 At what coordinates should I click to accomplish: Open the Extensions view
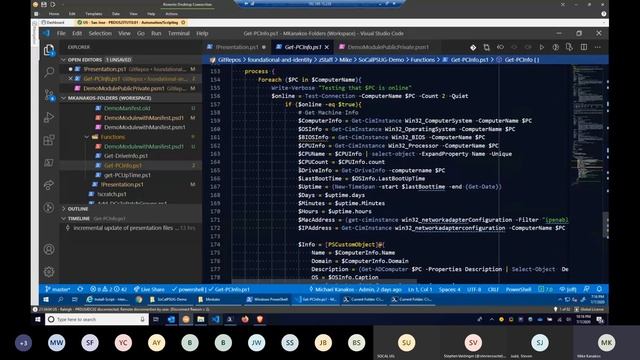(49, 140)
